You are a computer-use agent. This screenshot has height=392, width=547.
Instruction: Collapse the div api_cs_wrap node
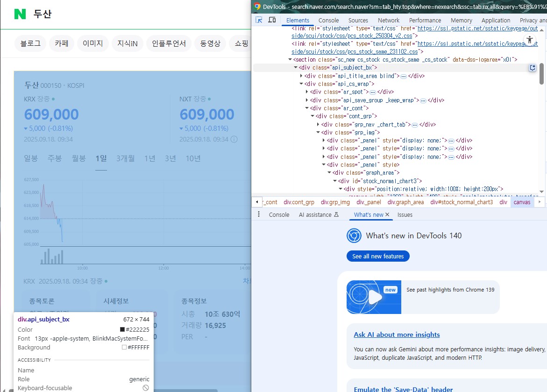pos(301,84)
